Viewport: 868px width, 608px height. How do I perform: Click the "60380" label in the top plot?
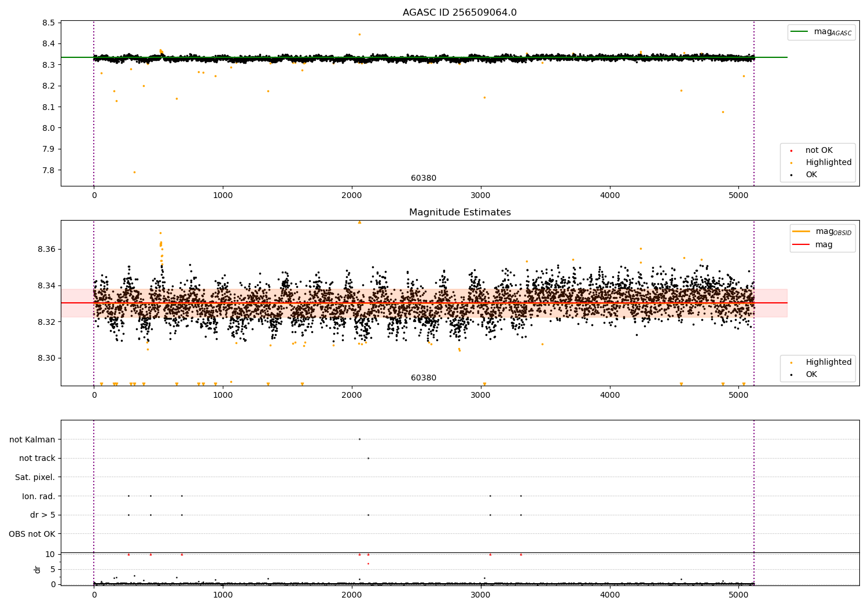coord(424,178)
